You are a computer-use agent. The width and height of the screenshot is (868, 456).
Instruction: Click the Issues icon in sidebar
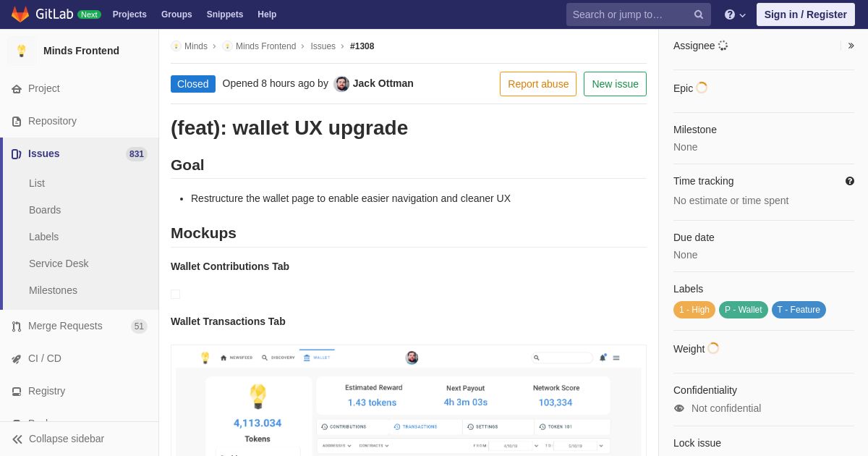(17, 154)
